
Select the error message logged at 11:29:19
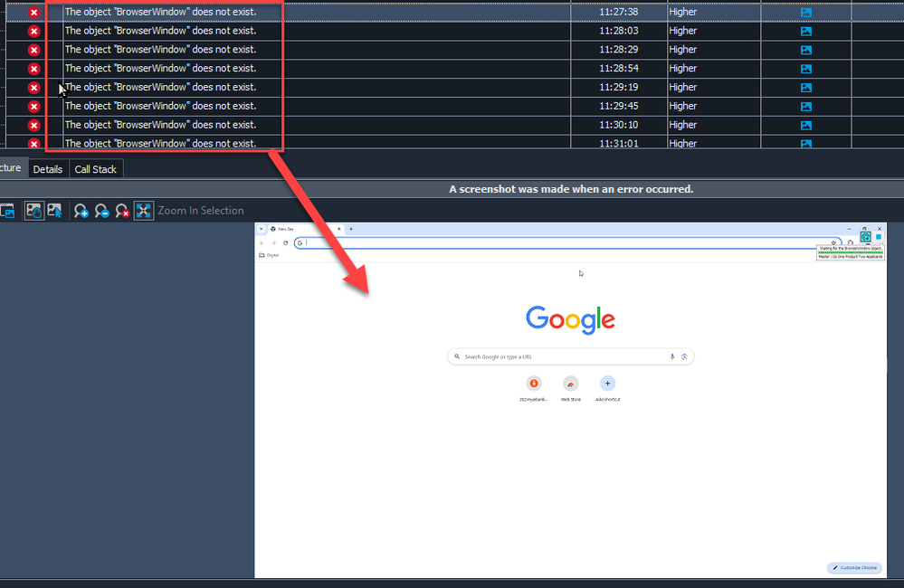(160, 87)
